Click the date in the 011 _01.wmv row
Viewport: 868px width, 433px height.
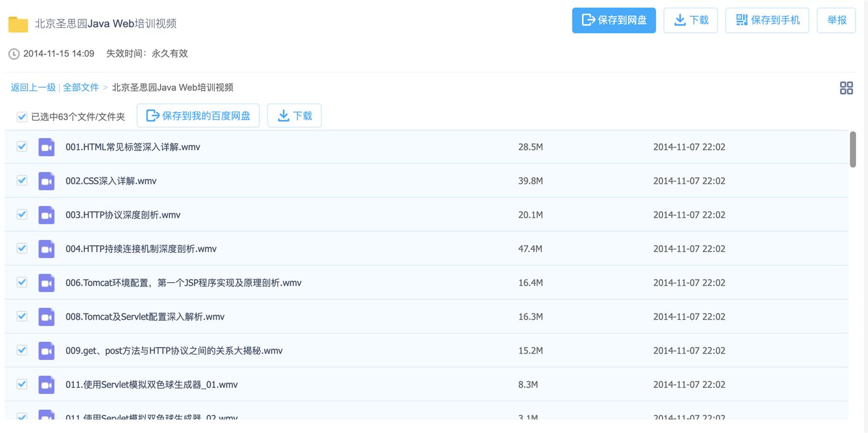(689, 385)
